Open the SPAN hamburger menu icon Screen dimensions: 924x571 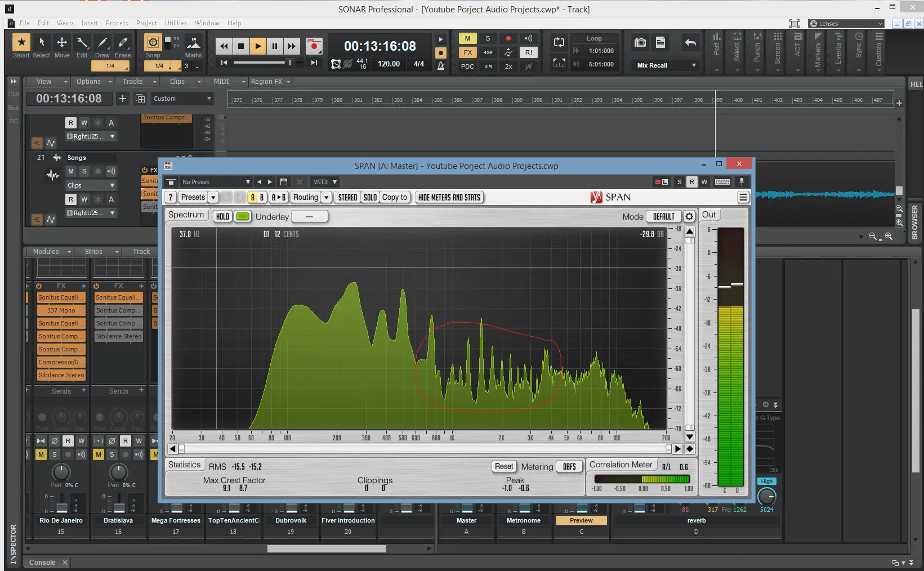click(x=743, y=197)
